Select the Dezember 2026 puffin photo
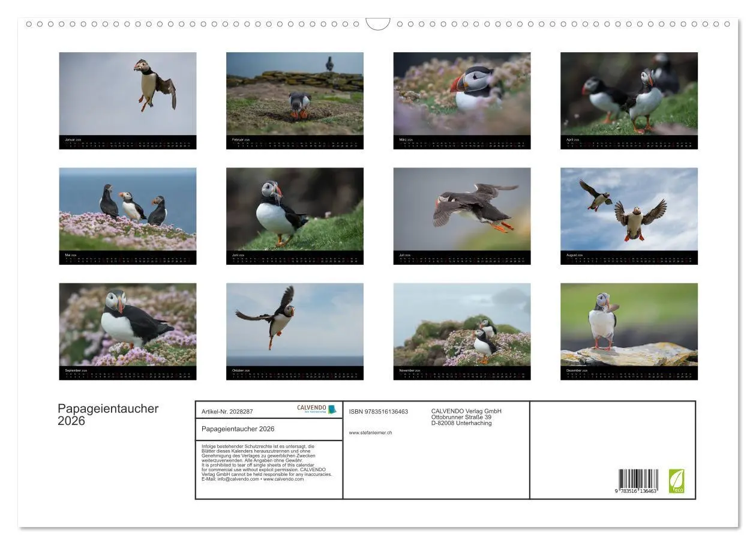 (x=629, y=330)
